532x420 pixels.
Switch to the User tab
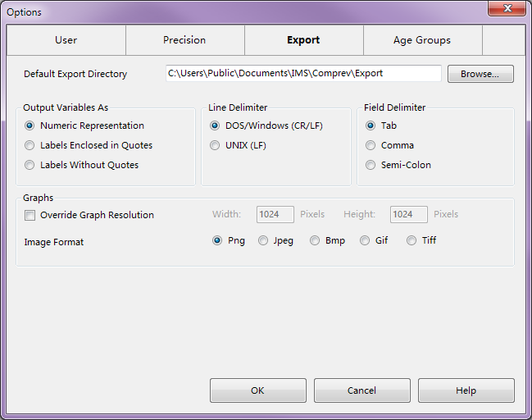pyautogui.click(x=66, y=39)
